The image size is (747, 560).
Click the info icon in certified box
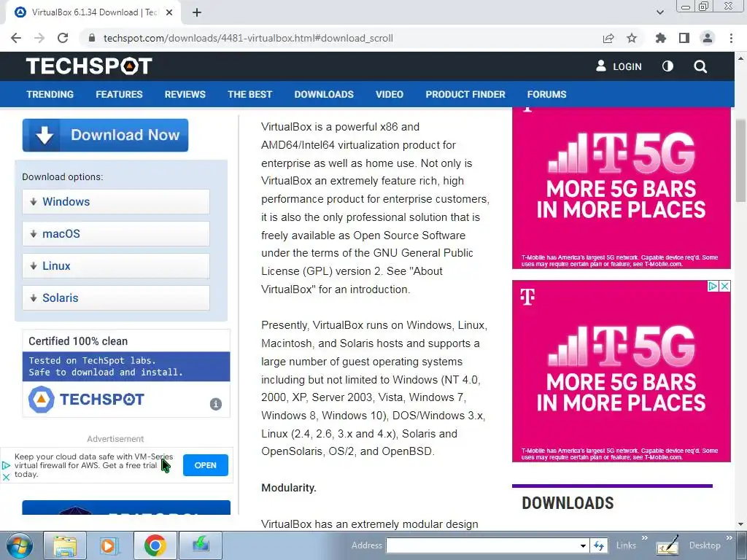pyautogui.click(x=216, y=404)
